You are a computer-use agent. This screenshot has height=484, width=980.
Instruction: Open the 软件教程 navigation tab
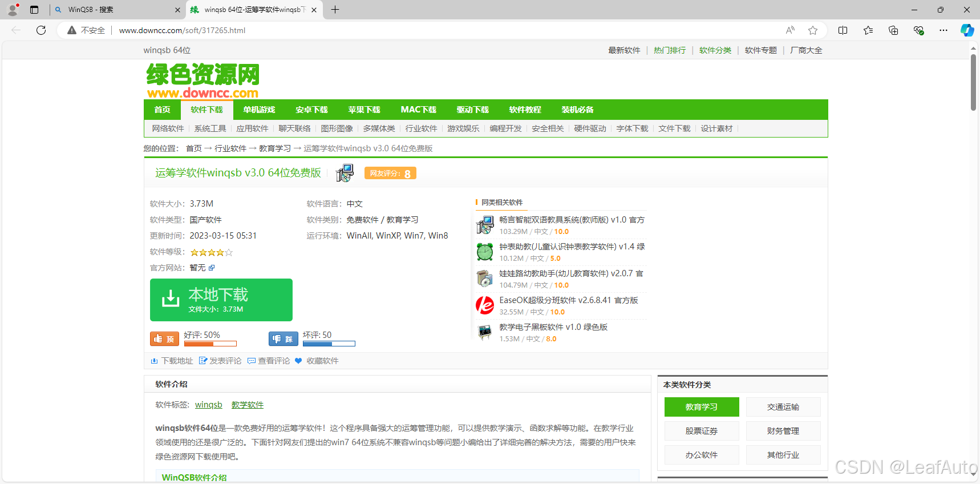pos(525,110)
